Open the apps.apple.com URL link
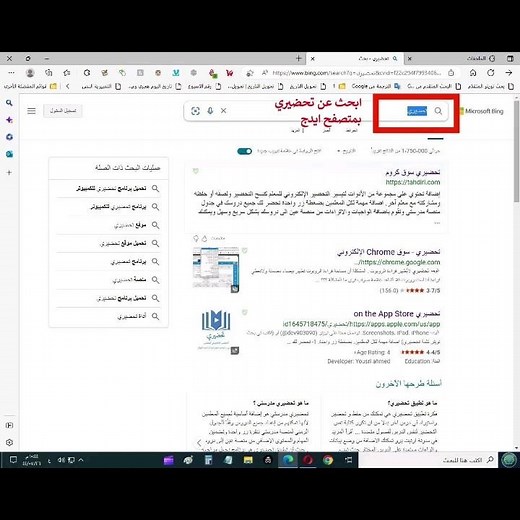 (x=361, y=324)
